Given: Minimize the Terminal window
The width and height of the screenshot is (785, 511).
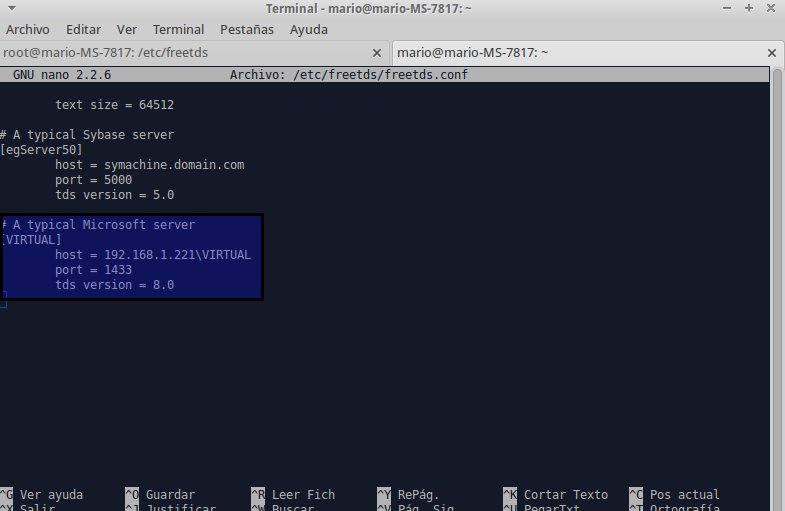Looking at the screenshot, I should (x=725, y=8).
